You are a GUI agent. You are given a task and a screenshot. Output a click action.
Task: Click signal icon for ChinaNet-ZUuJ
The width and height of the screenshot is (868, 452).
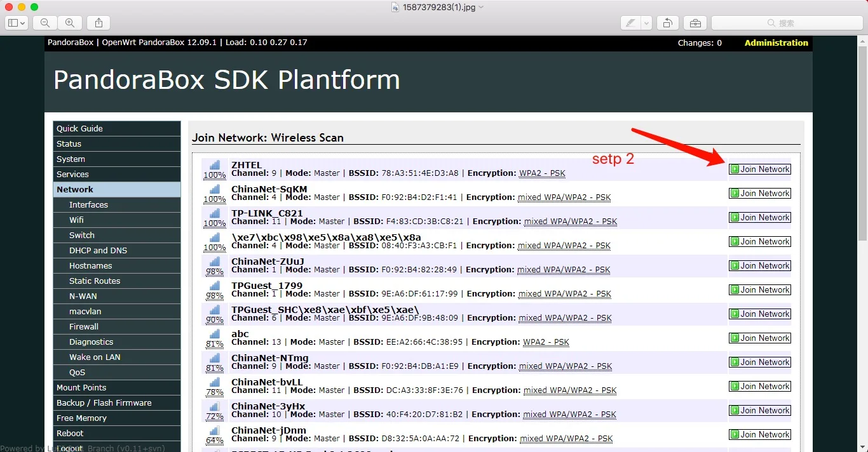click(x=215, y=262)
